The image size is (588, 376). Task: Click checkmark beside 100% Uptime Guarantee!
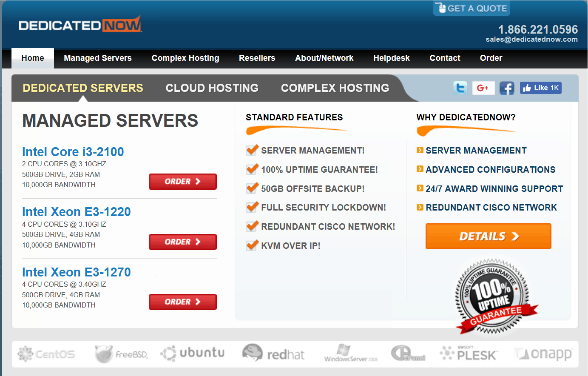[252, 169]
